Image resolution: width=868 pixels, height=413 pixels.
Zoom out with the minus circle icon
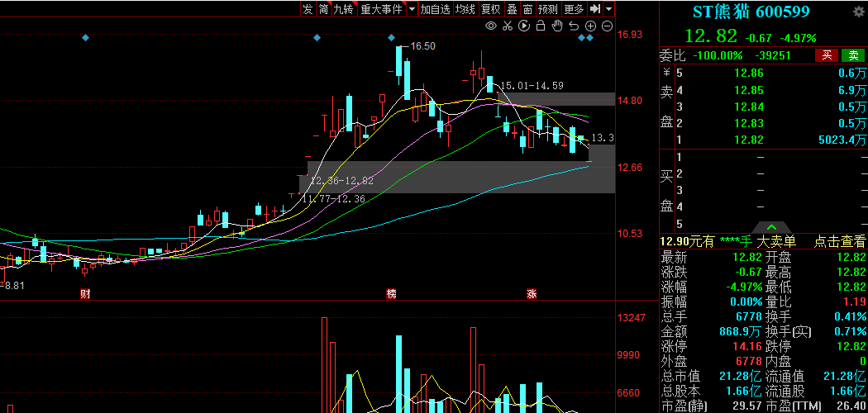click(608, 26)
